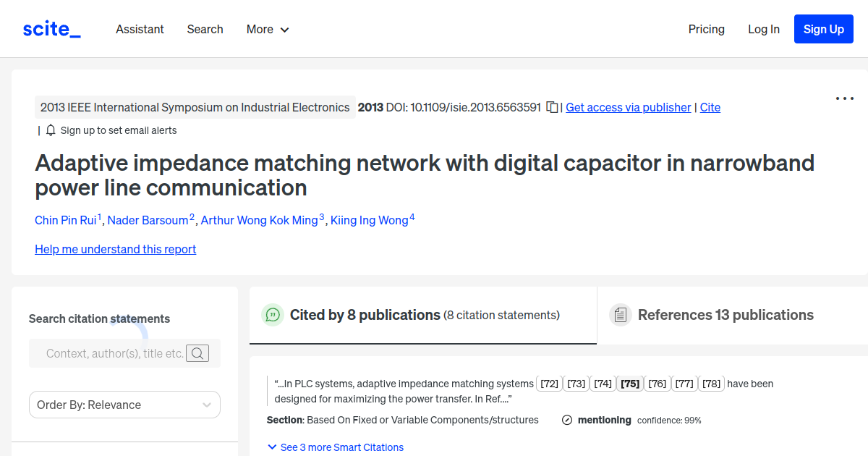Open the Assistant menu item

[x=140, y=29]
